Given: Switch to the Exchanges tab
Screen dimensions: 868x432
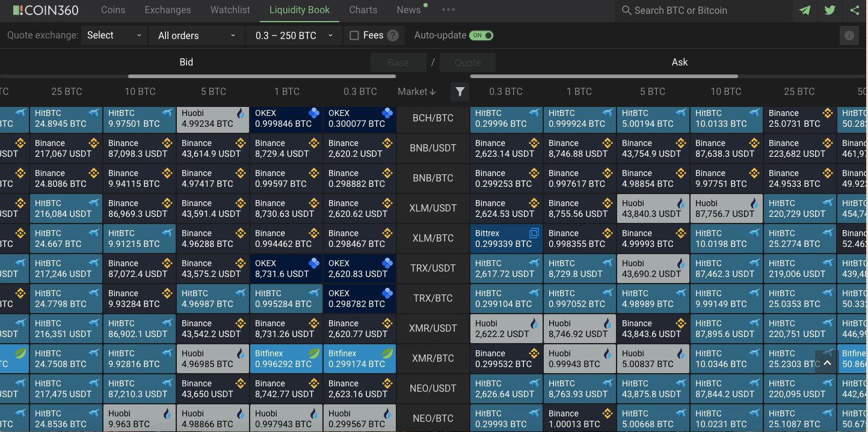Looking at the screenshot, I should (x=168, y=10).
